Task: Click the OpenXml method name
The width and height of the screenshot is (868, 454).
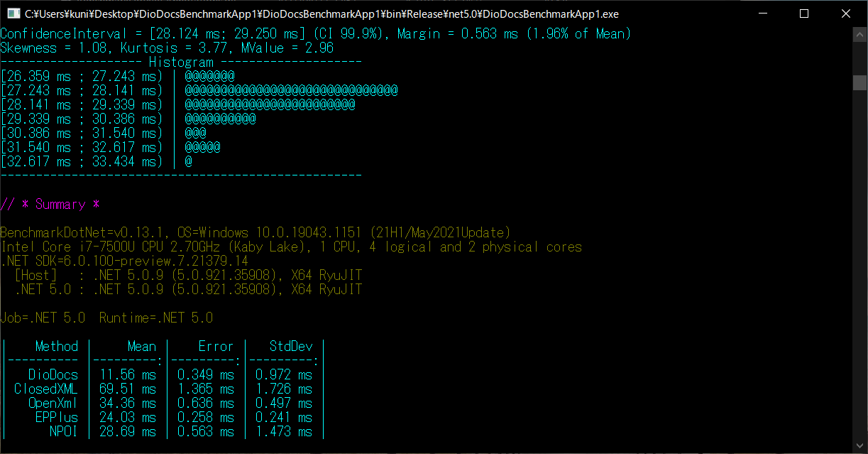Action: point(53,403)
